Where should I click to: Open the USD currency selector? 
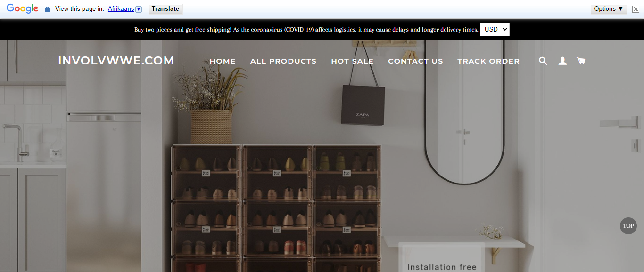click(495, 29)
